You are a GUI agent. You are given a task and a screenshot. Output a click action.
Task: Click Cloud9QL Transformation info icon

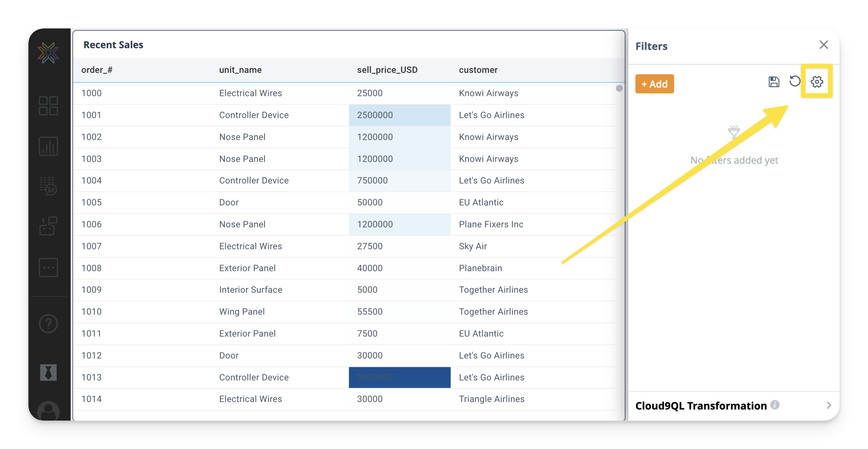click(x=775, y=405)
